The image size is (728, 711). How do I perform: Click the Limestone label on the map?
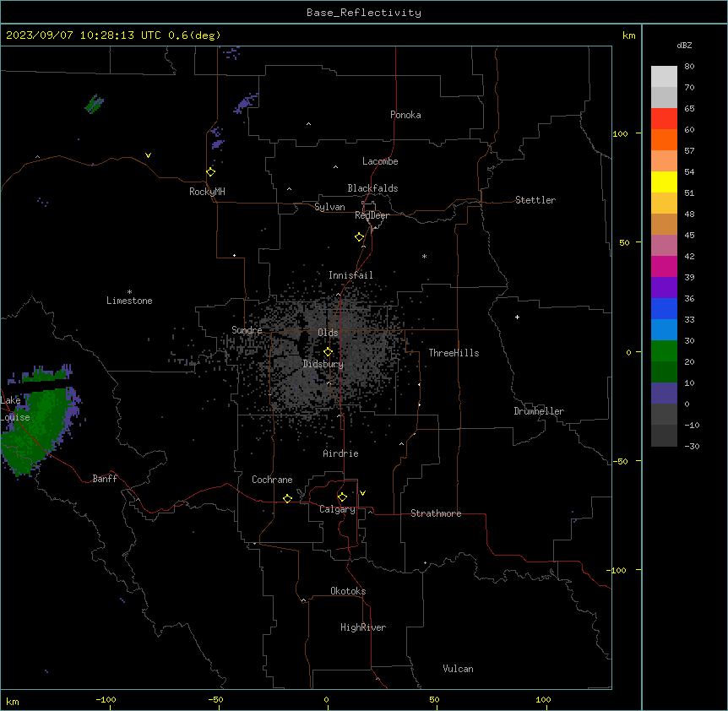(129, 301)
